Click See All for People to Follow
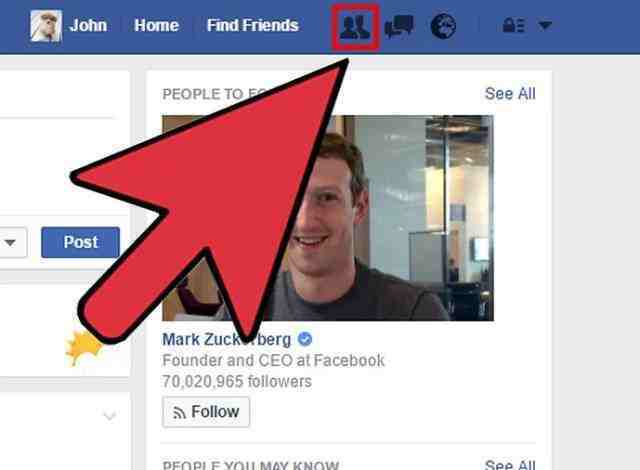Viewport: 640px width, 470px height. point(510,94)
